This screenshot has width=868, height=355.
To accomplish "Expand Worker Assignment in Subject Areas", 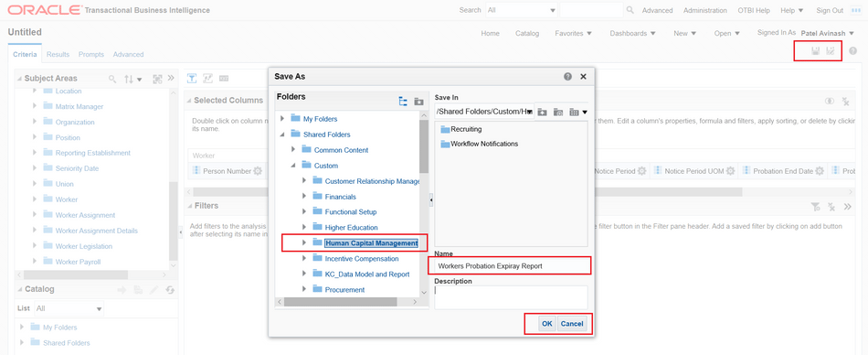I will tap(35, 215).
